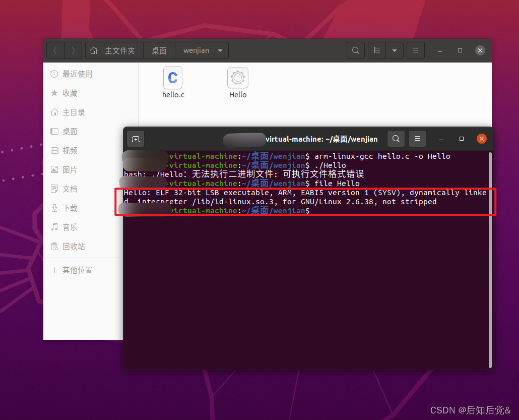Open 其他位置 in sidebar
Image resolution: width=519 pixels, height=420 pixels.
point(84,270)
